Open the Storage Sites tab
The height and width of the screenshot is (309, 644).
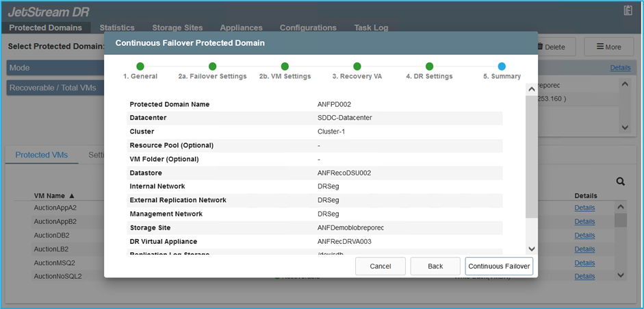tap(177, 28)
